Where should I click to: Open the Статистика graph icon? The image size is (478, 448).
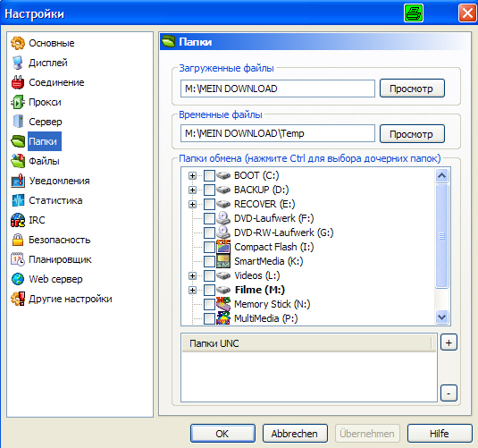[x=18, y=200]
